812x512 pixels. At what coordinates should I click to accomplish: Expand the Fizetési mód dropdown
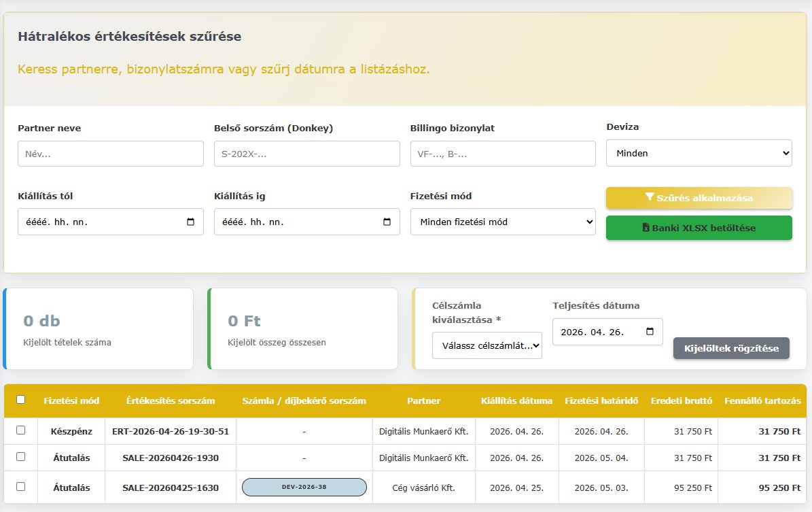(x=503, y=222)
